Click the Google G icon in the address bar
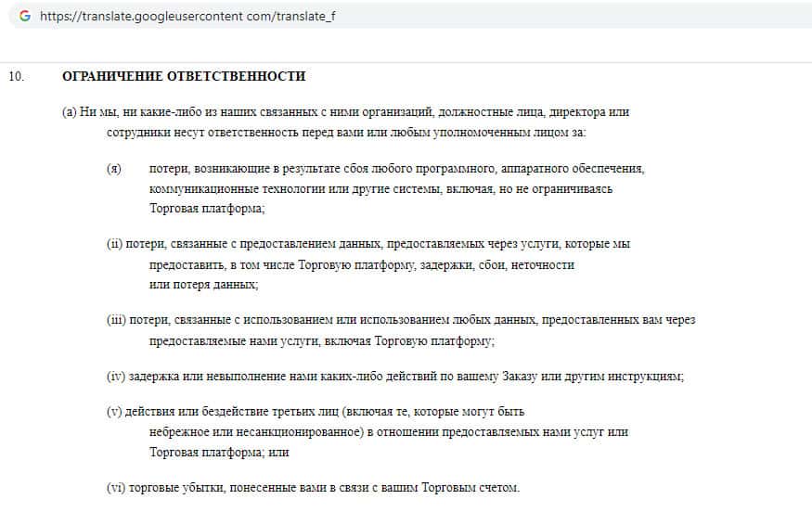This screenshot has width=812, height=512. (x=24, y=16)
